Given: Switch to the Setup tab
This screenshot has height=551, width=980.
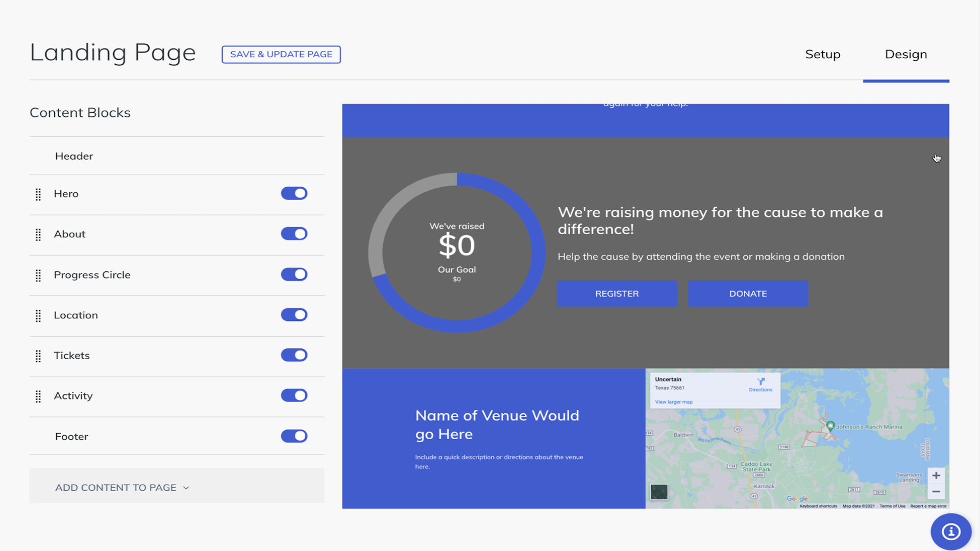Looking at the screenshot, I should tap(823, 54).
